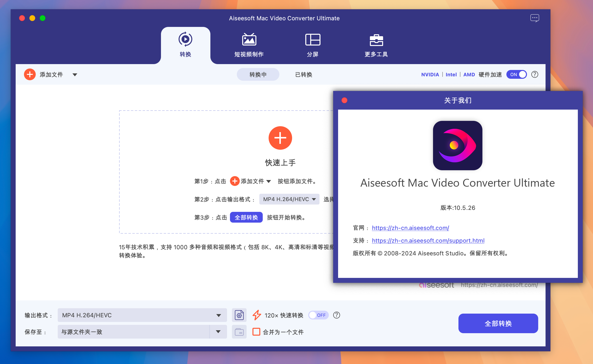Click the red 添加文件 plus icon in toolbar
This screenshot has width=593, height=364.
(30, 74)
